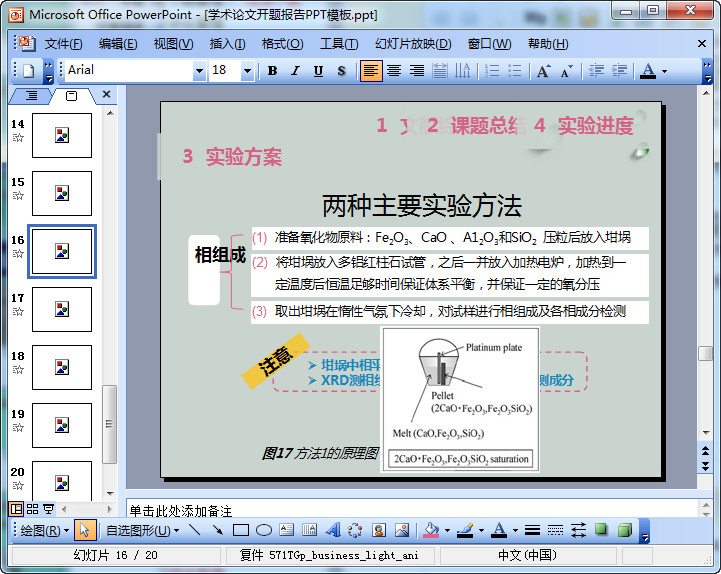Screen dimensions: 721x574
Task: Open the 帮助(H) menu
Action: coord(548,44)
